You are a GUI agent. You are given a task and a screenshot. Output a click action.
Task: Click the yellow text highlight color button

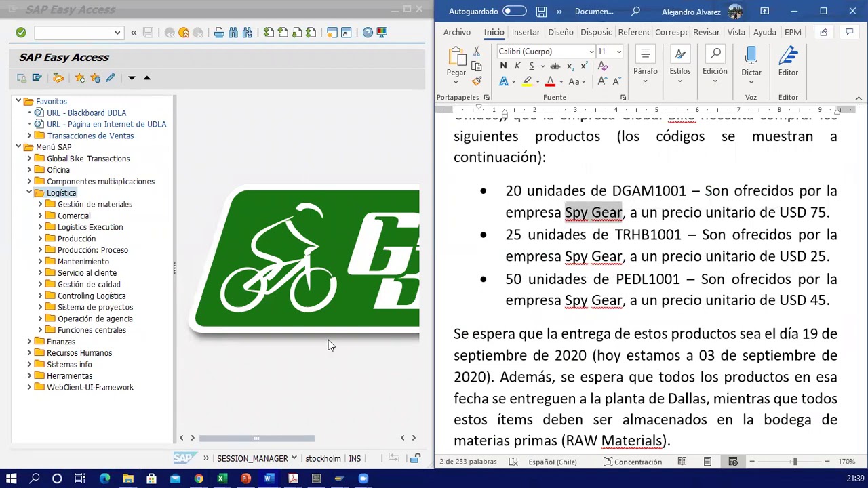527,81
